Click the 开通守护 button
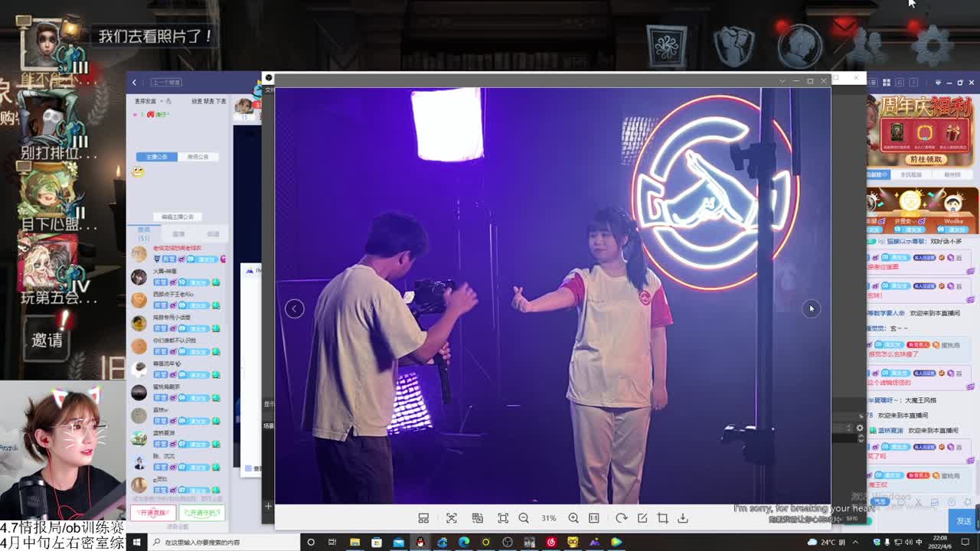The height and width of the screenshot is (551, 980). click(x=201, y=513)
